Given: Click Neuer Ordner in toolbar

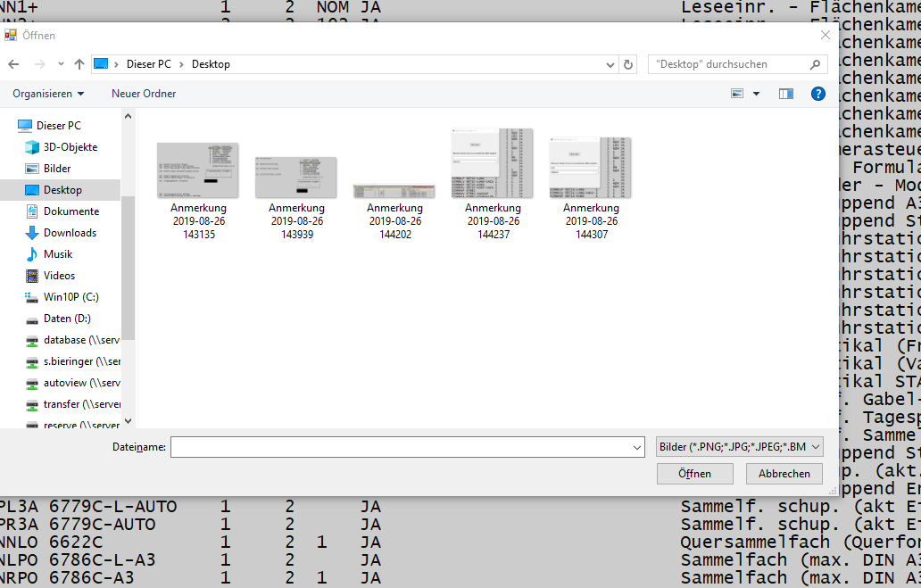Looking at the screenshot, I should click(x=144, y=94).
